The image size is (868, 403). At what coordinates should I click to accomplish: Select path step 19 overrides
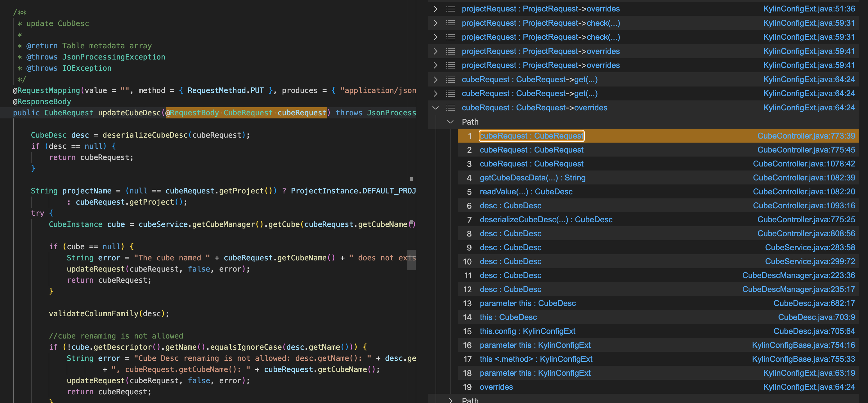pyautogui.click(x=496, y=387)
